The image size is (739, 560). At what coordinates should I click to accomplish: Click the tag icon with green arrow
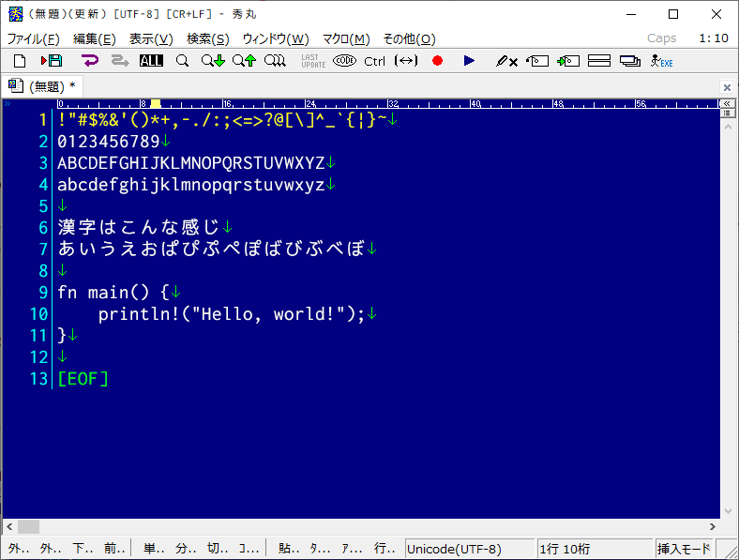(568, 61)
